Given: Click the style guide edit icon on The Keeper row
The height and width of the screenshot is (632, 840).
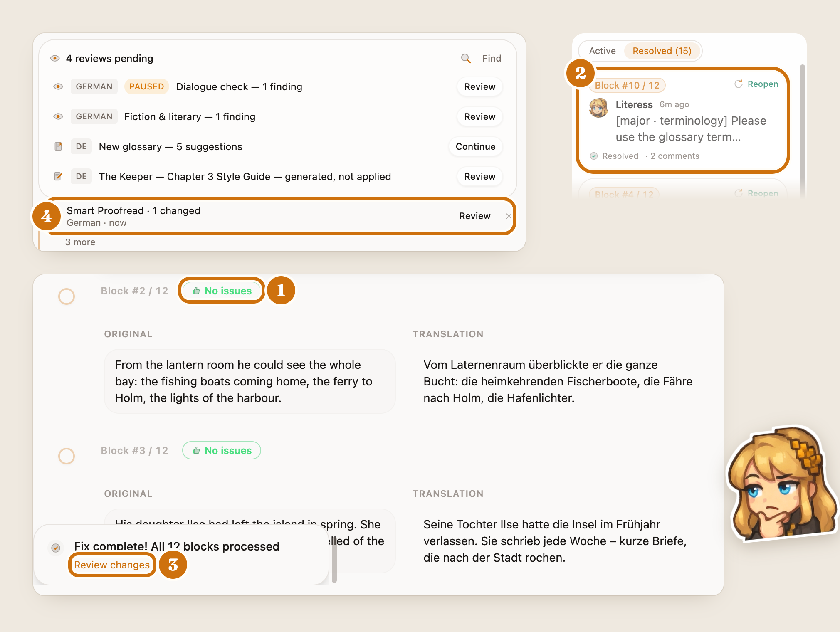Looking at the screenshot, I should point(58,176).
